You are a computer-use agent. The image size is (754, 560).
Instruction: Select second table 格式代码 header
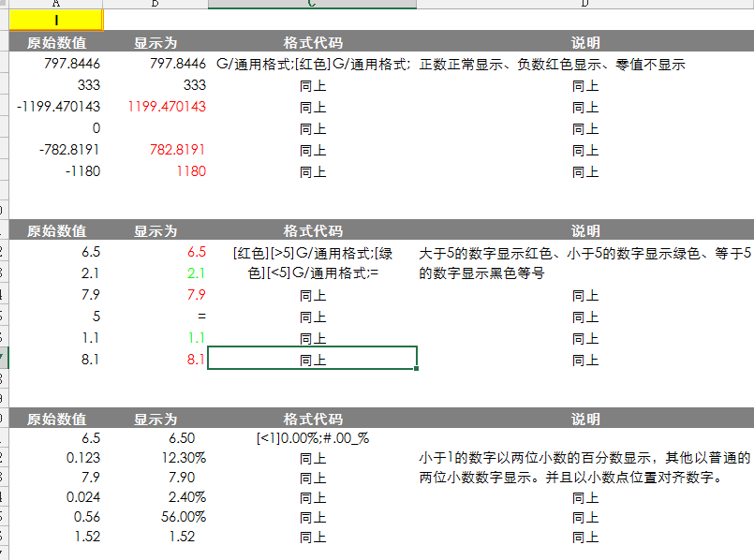313,231
